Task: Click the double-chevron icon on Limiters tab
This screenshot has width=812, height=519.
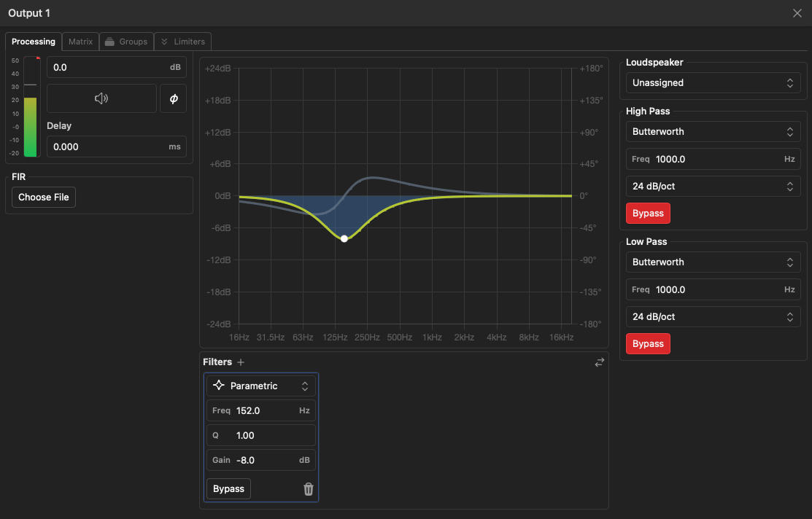Action: click(x=163, y=42)
